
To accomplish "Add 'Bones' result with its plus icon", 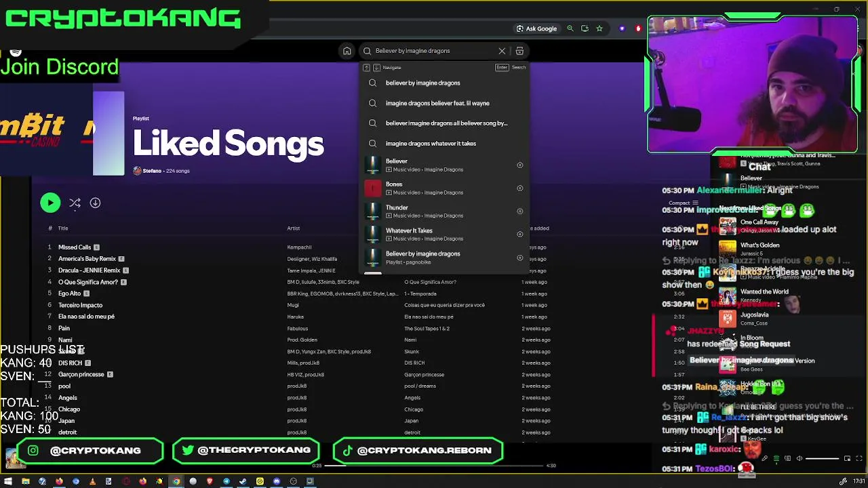I will 520,188.
